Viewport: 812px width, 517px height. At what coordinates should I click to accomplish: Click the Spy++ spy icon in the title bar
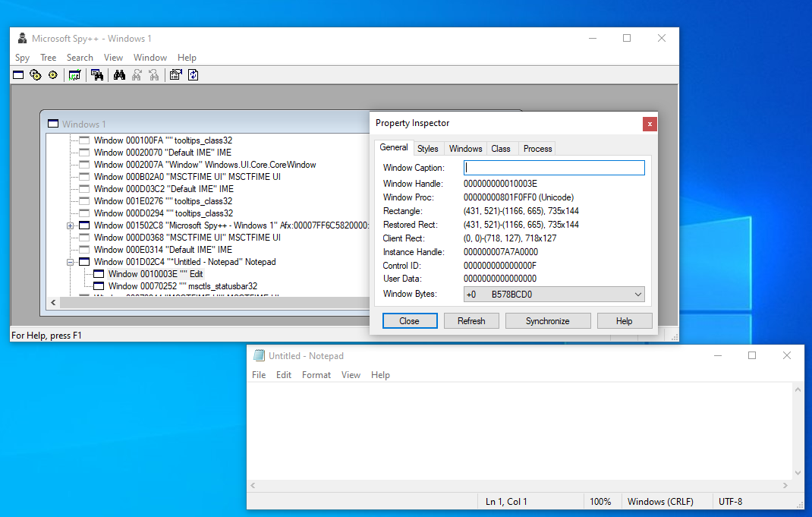click(x=22, y=38)
